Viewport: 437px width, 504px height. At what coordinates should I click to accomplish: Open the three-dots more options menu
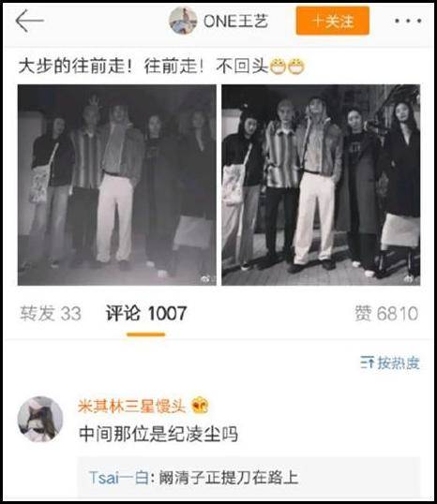[x=408, y=22]
